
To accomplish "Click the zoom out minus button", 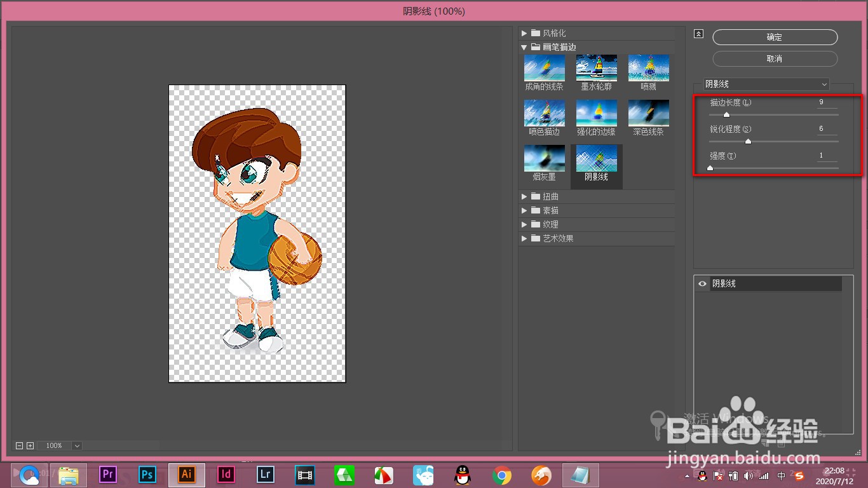I will (x=20, y=445).
